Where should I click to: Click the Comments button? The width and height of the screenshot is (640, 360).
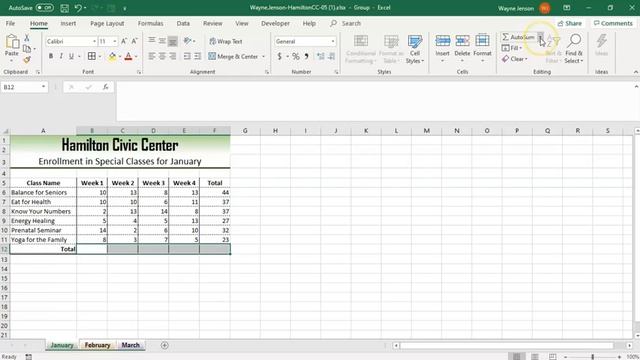[613, 23]
